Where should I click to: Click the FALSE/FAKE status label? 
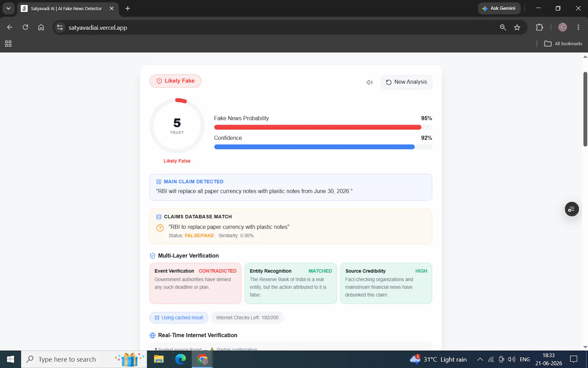coord(199,236)
